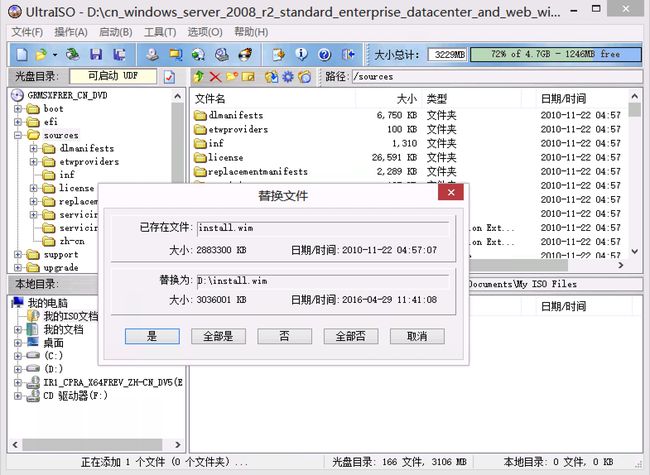Click the local tree horizontal scrollbar right arrow
Image resolution: width=650 pixels, height=475 pixels.
click(177, 445)
